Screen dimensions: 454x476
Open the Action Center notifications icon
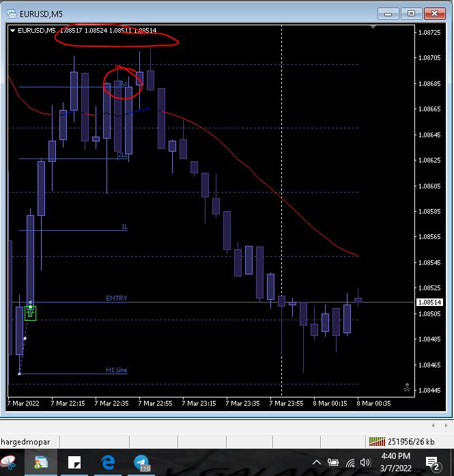(432, 463)
